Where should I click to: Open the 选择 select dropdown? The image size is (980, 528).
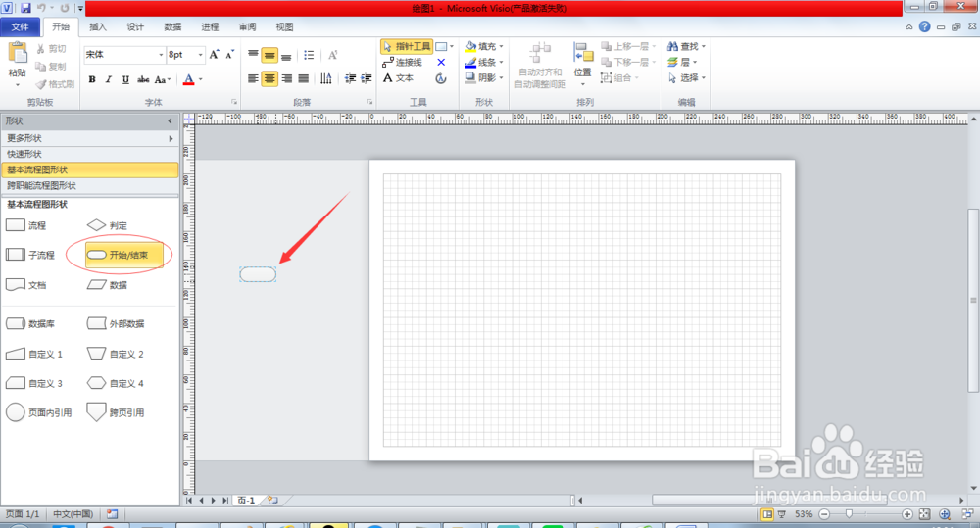(x=686, y=77)
